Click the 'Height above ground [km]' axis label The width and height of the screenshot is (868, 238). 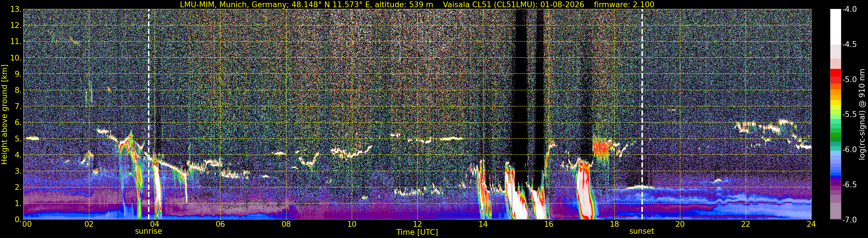click(4, 114)
